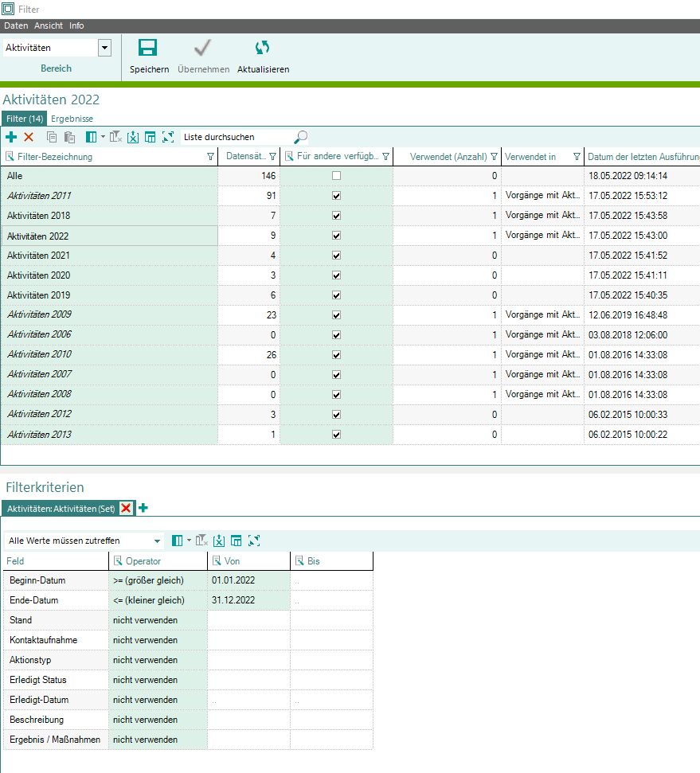Open filter funnel of Verwendet in column
This screenshot has width=700, height=773.
(577, 157)
